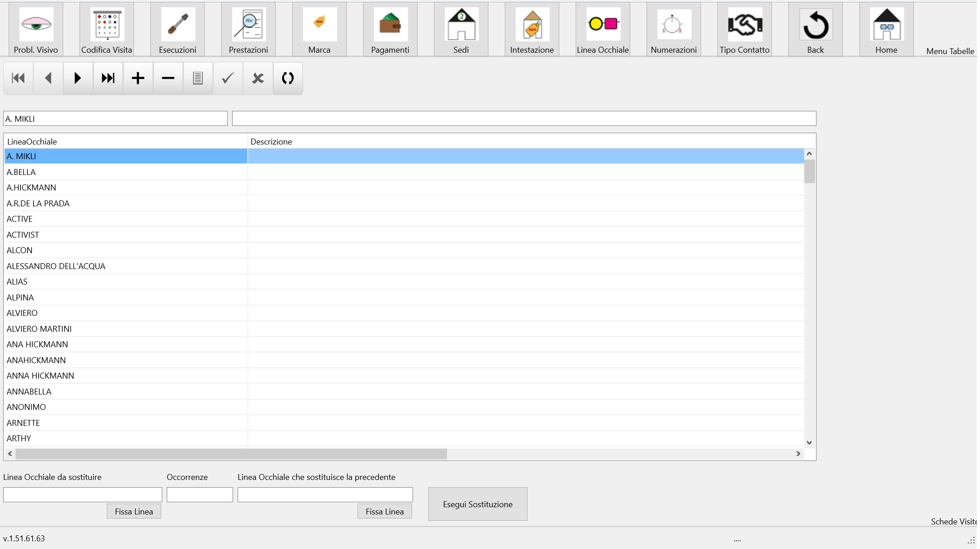Cancel edits with the X button
980x549 pixels.
pos(258,78)
